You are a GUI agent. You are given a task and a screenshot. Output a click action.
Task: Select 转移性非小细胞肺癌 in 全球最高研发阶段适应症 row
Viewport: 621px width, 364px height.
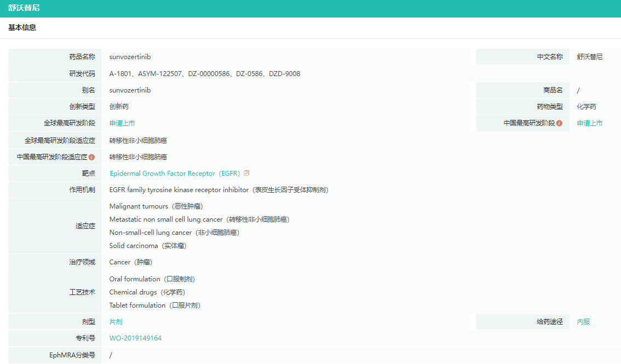(x=138, y=141)
